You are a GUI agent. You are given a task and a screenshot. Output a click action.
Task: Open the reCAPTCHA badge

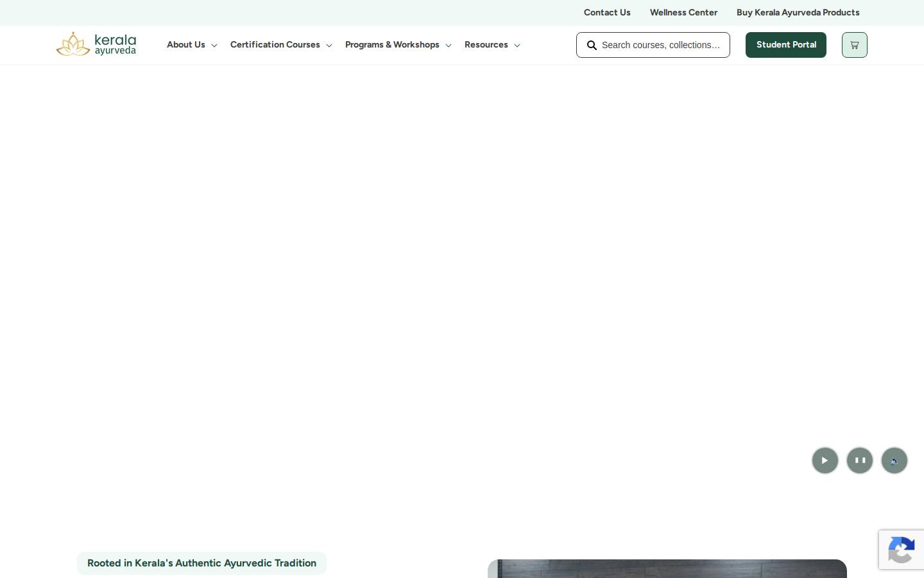click(902, 550)
